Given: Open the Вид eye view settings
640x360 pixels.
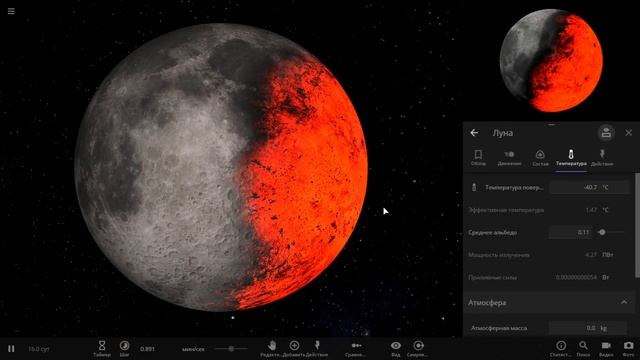Looking at the screenshot, I should point(396,349).
